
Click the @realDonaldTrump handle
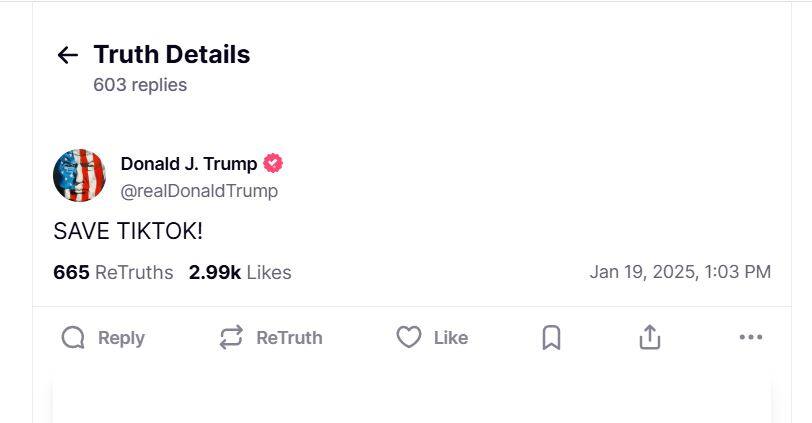click(199, 190)
